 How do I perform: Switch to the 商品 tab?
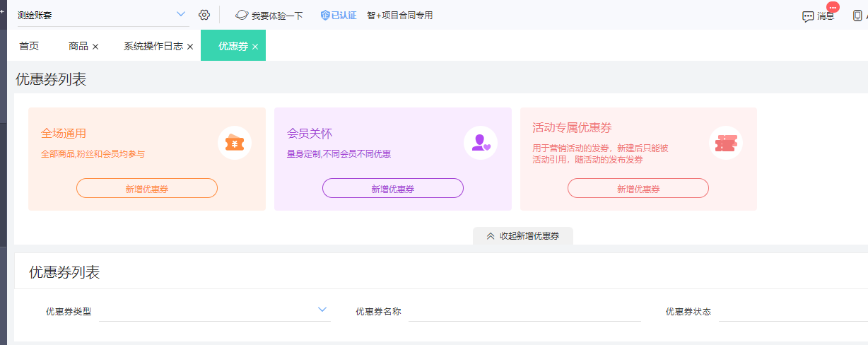point(78,46)
